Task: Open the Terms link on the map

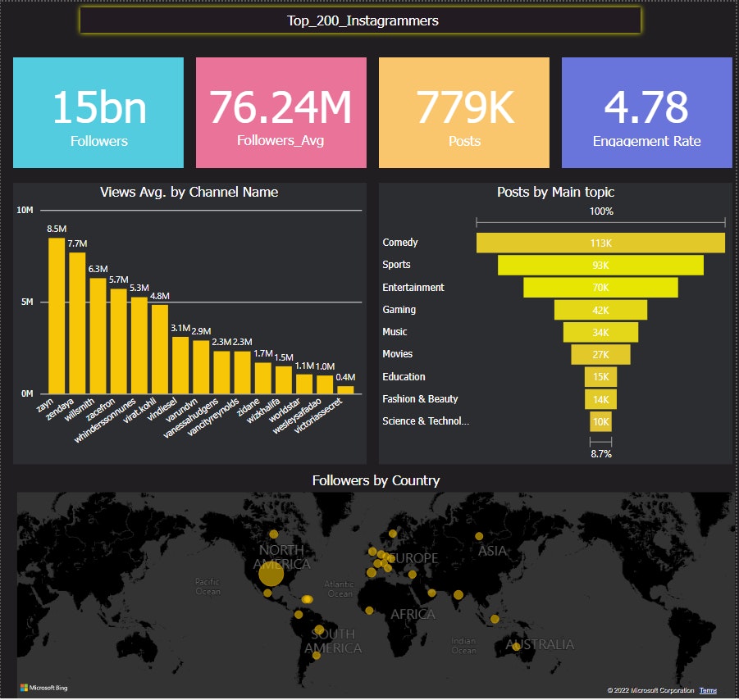Action: tap(707, 691)
